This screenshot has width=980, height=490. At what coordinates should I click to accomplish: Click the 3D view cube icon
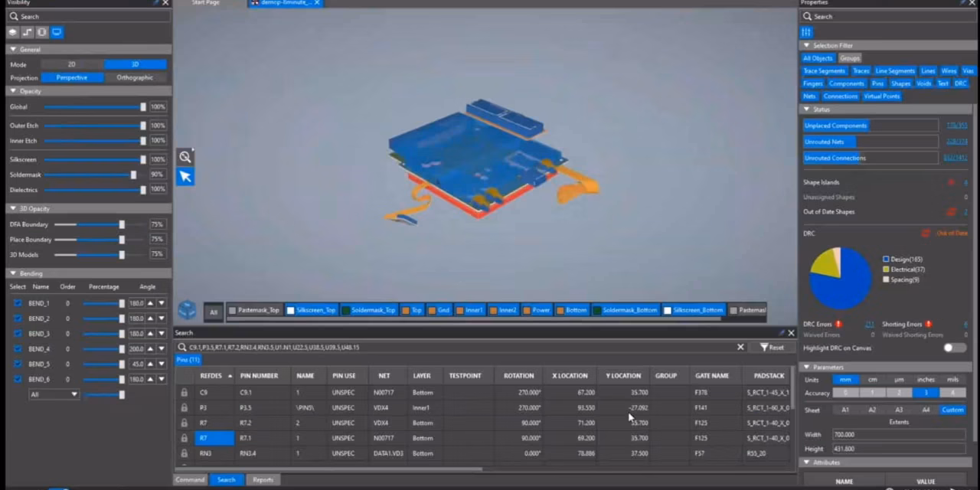(x=187, y=310)
